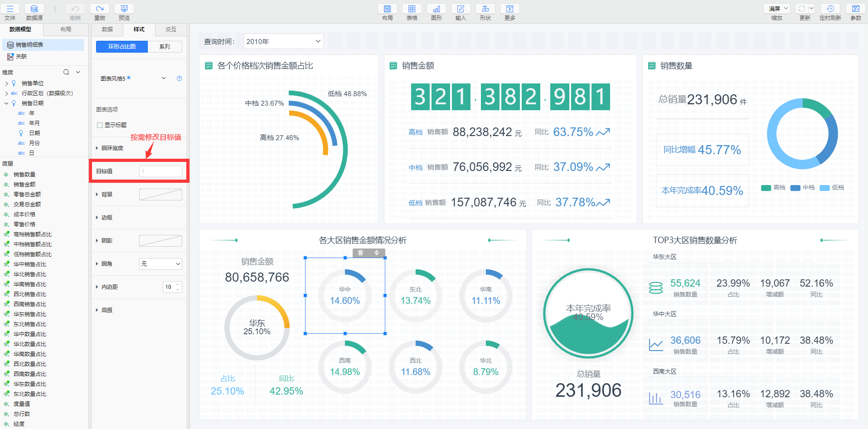Open the 满屏 zoom dropdown
This screenshot has height=429, width=868.
coord(776,9)
